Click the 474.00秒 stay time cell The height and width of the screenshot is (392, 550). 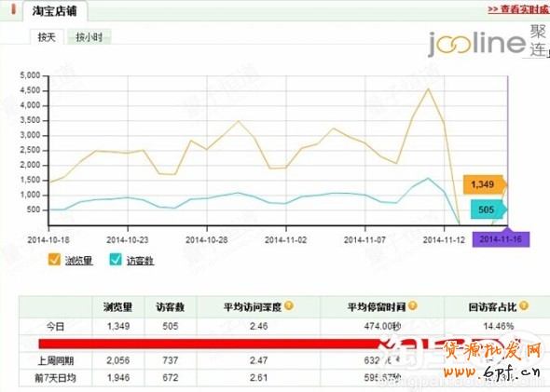pyautogui.click(x=383, y=326)
